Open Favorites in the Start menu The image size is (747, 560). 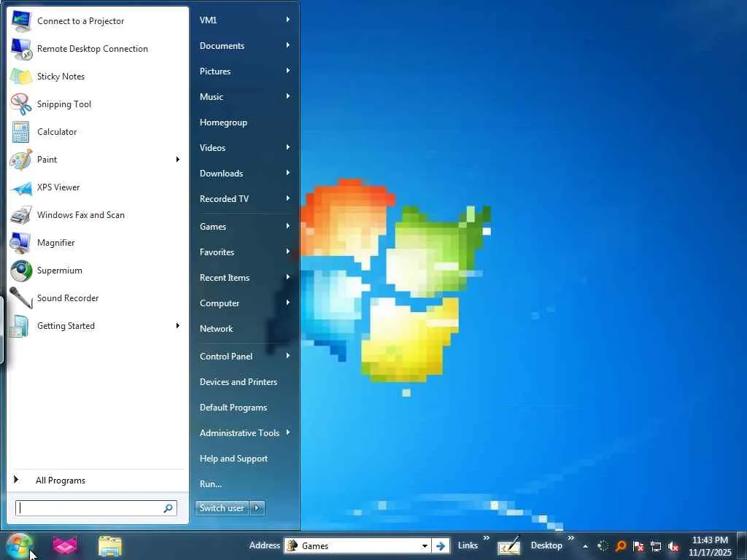point(245,252)
